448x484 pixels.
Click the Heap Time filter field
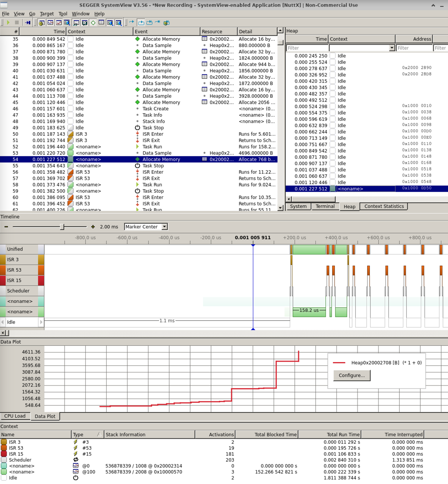point(307,48)
